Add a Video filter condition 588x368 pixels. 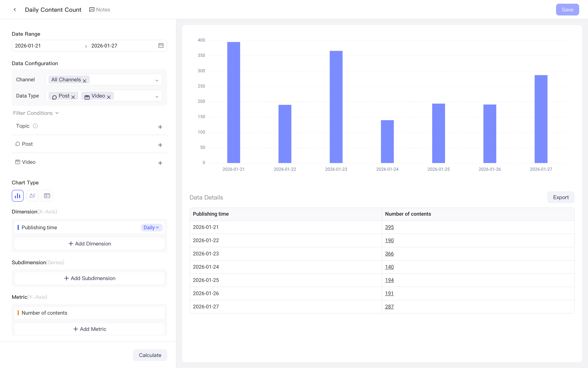click(x=160, y=163)
